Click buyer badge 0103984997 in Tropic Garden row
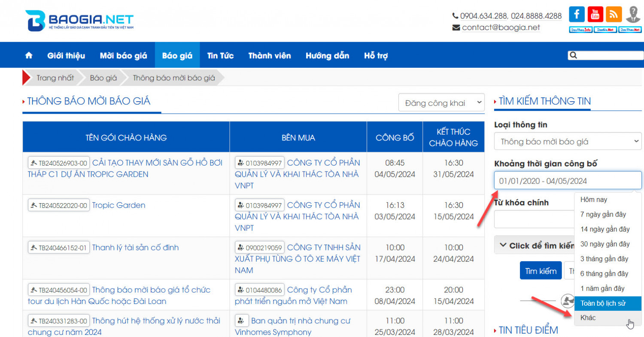644x337 pixels. click(260, 205)
